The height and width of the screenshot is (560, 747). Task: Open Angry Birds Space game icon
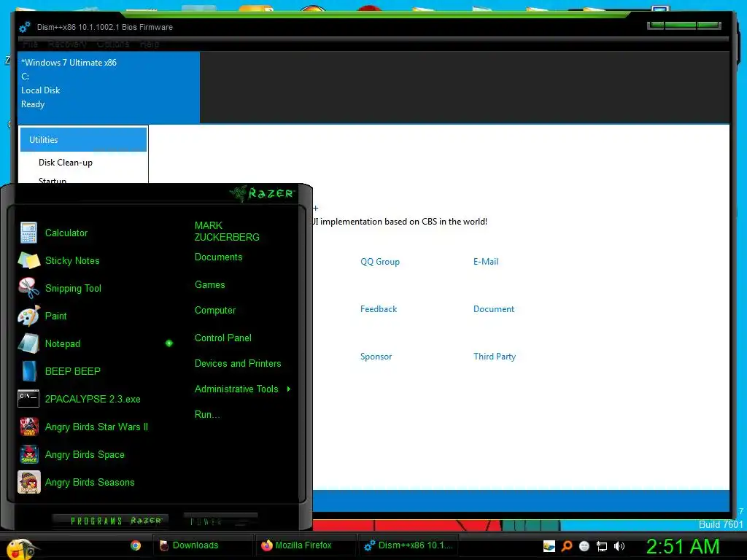click(28, 454)
